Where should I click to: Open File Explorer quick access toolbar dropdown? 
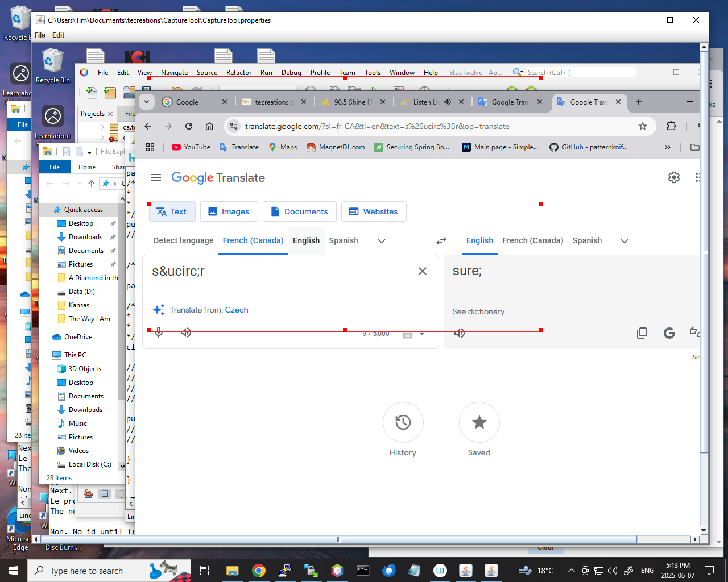(89, 152)
